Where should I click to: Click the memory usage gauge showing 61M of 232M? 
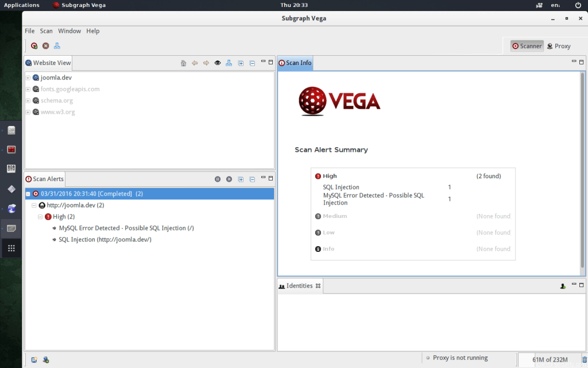pyautogui.click(x=551, y=359)
